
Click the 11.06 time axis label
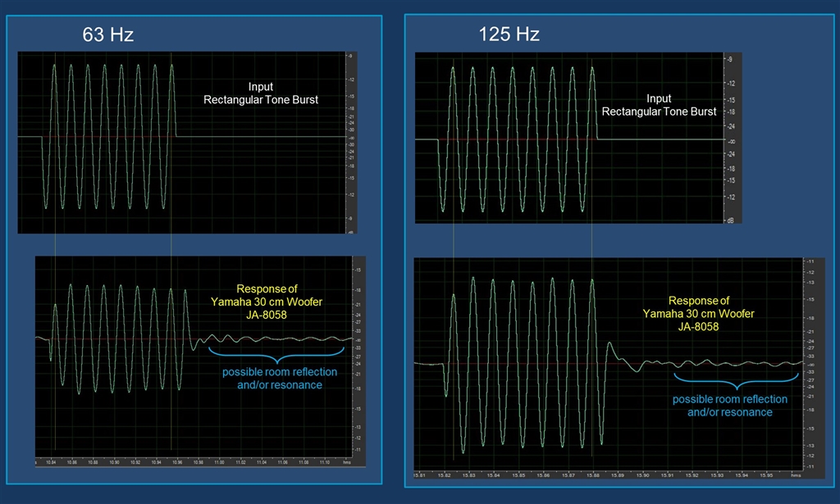point(282,462)
